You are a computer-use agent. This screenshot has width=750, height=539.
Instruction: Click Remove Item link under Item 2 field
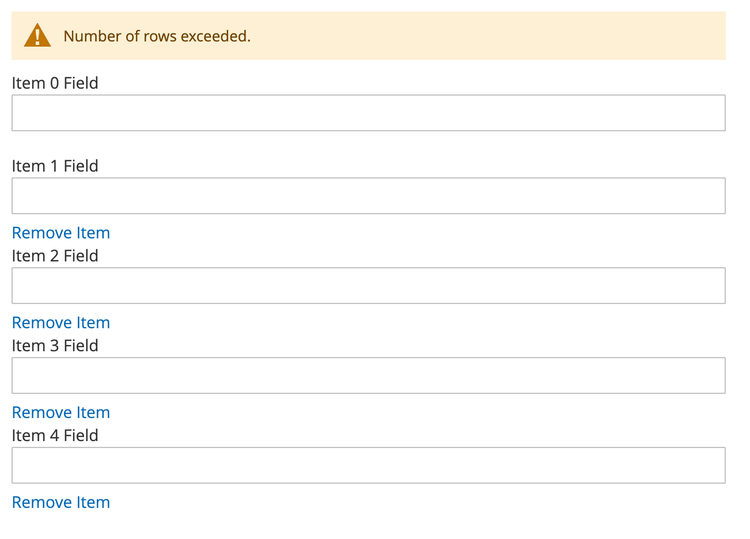click(x=61, y=323)
